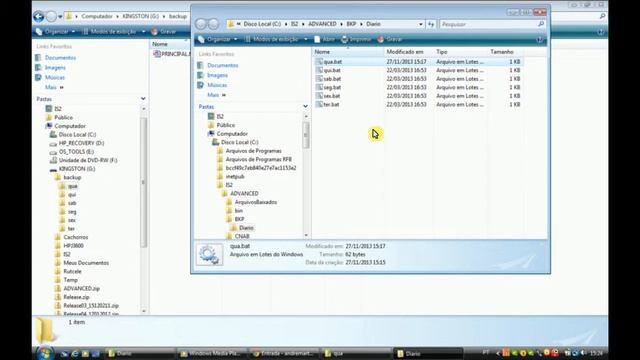Open help icon on backup window toolbar
Image resolution: width=640 pixels, height=360 pixels.
(x=600, y=32)
